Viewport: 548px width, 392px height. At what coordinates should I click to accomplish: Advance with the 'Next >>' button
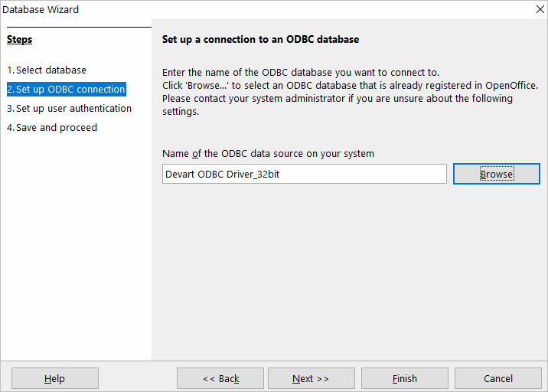point(310,378)
